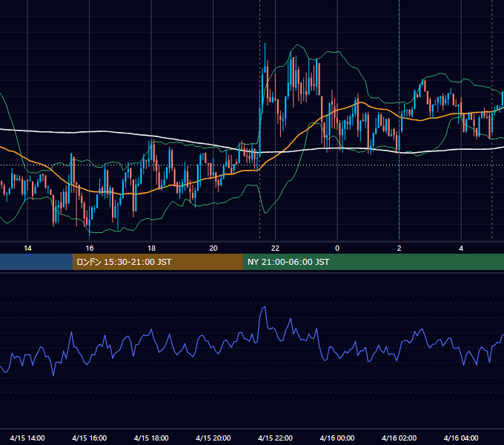Viewport: 504px width, 445px height.
Task: Click the 20 hour axis label
Action: (x=213, y=248)
